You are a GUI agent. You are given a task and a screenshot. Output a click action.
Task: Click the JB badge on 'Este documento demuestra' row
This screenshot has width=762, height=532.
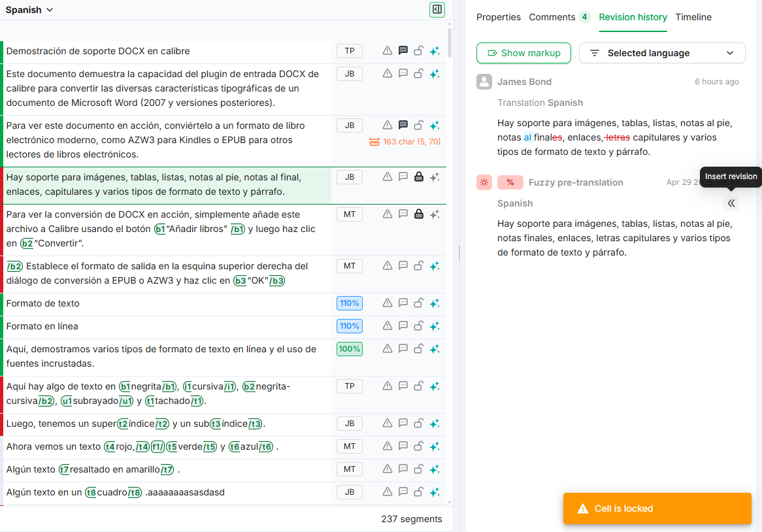pyautogui.click(x=350, y=74)
